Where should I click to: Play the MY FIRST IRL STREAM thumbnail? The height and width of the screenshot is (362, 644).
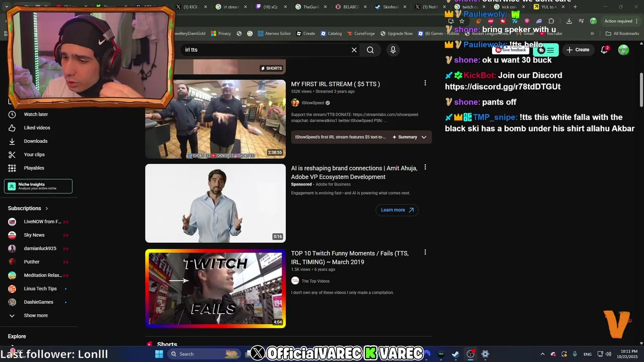[x=215, y=119]
